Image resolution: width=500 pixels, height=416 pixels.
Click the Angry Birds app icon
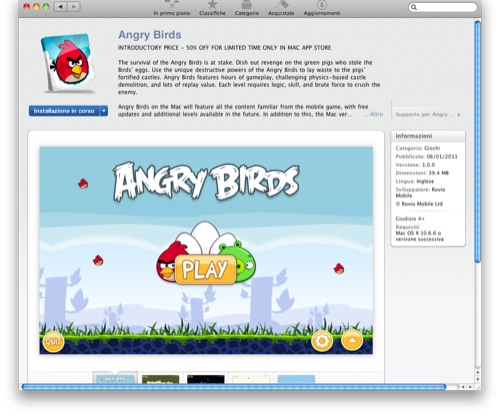68,63
